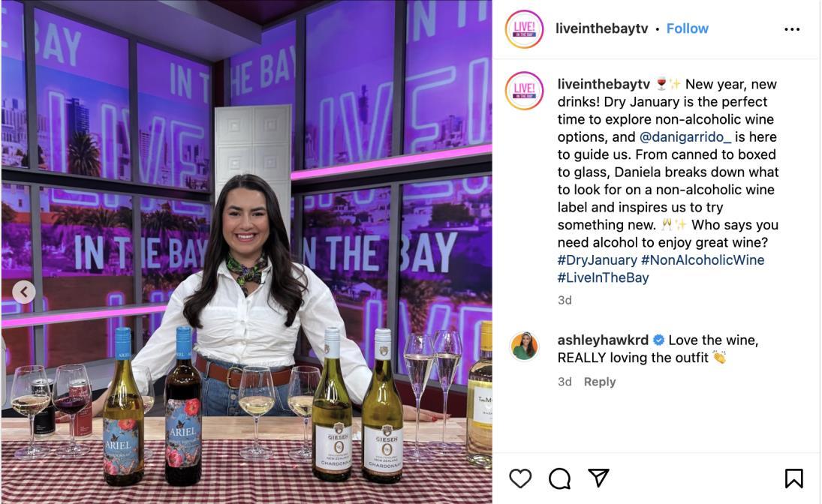This screenshot has height=504, width=822.
Task: Save the post with the bookmark icon
Action: (793, 478)
